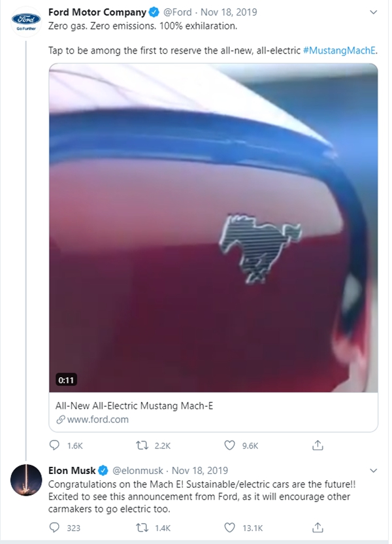The image size is (392, 544).
Task: Share the Ford tweet via share icon
Action: (318, 445)
